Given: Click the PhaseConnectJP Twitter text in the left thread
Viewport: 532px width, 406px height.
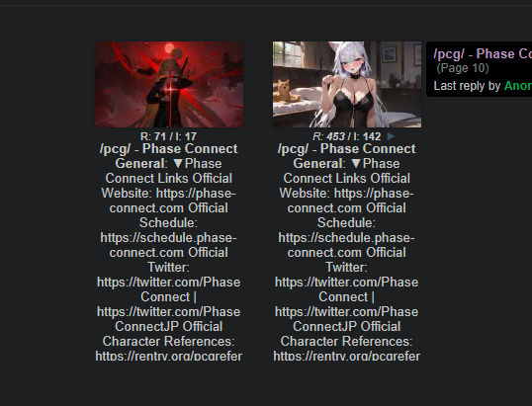Looking at the screenshot, I should (x=169, y=319).
